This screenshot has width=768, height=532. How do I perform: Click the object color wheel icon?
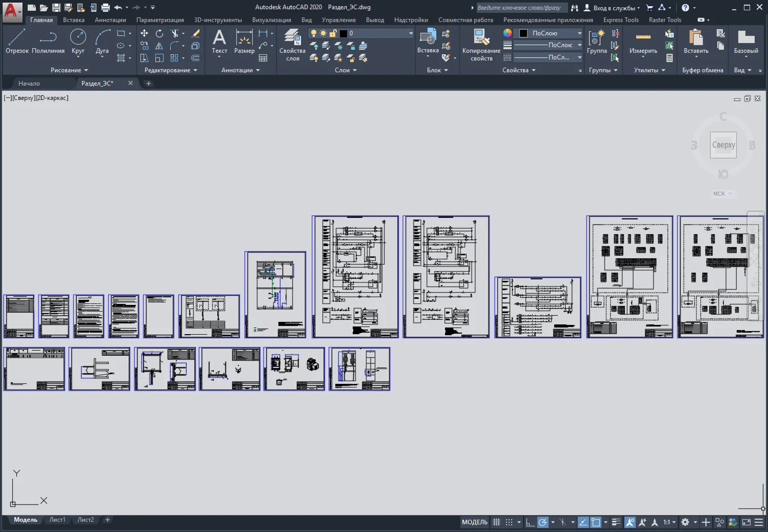tap(507, 33)
